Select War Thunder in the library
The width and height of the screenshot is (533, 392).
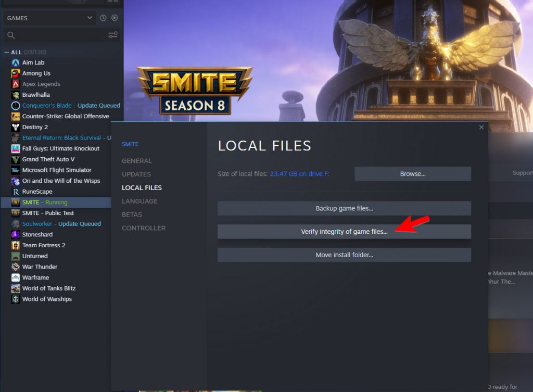40,267
